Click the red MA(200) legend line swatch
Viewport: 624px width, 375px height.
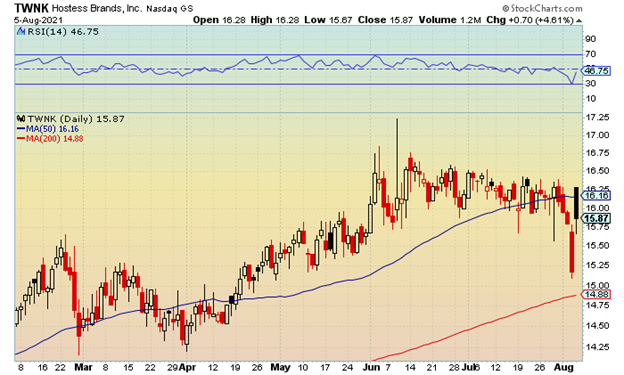21,139
